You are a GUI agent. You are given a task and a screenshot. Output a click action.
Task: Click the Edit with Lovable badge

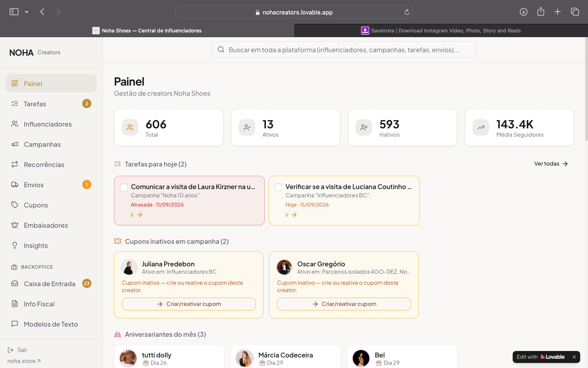[541, 357]
